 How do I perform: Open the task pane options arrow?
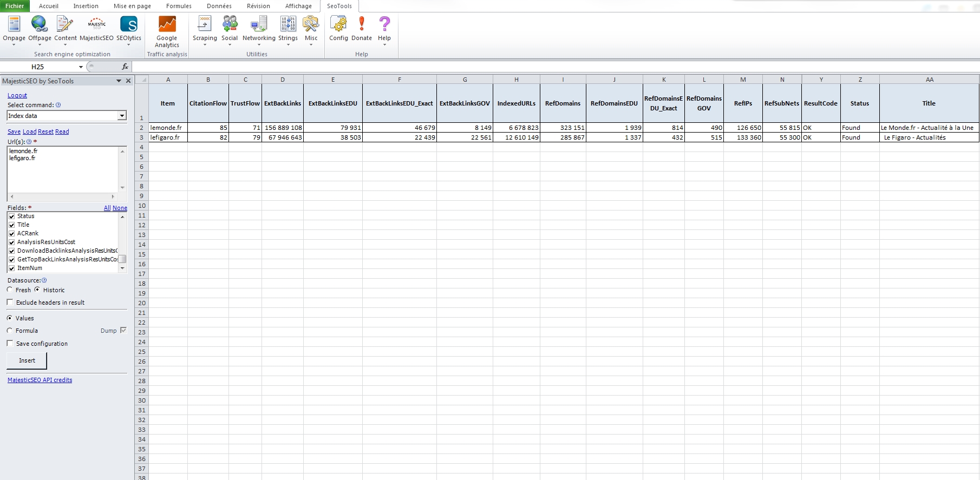(119, 81)
